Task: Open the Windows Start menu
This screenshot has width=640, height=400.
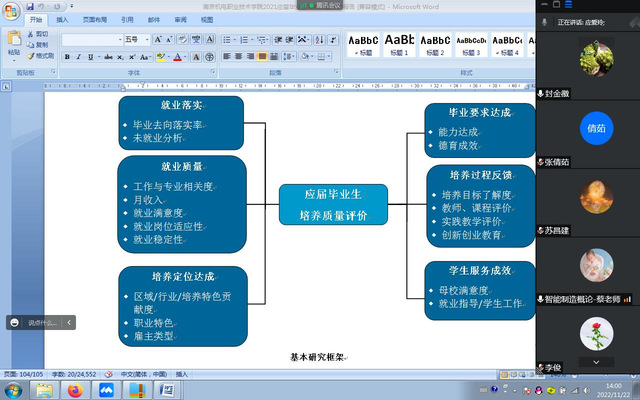Action: click(x=12, y=387)
